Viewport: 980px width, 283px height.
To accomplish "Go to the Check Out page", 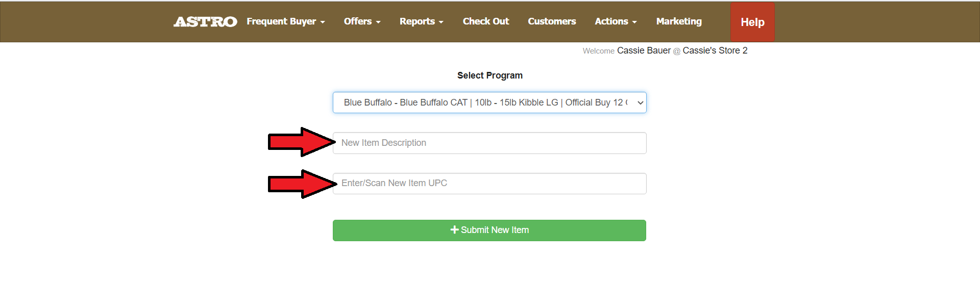I will pyautogui.click(x=485, y=21).
